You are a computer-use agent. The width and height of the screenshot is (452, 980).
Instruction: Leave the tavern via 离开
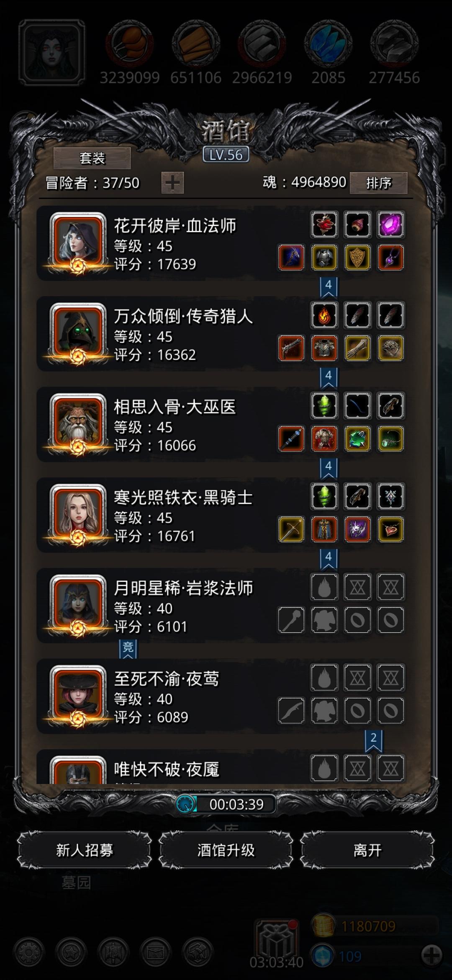pos(367,850)
